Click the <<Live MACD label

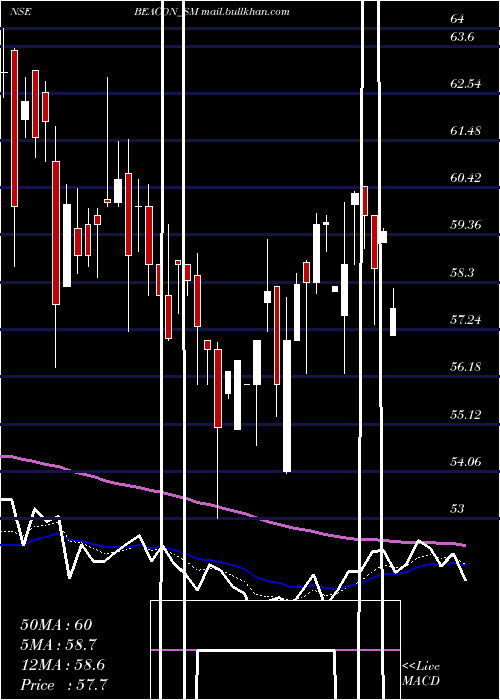click(x=421, y=673)
